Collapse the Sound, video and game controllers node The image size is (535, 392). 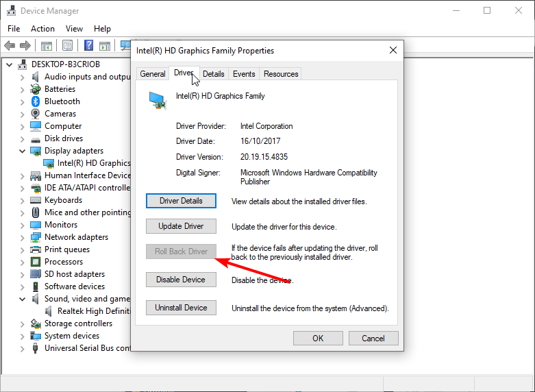22,299
